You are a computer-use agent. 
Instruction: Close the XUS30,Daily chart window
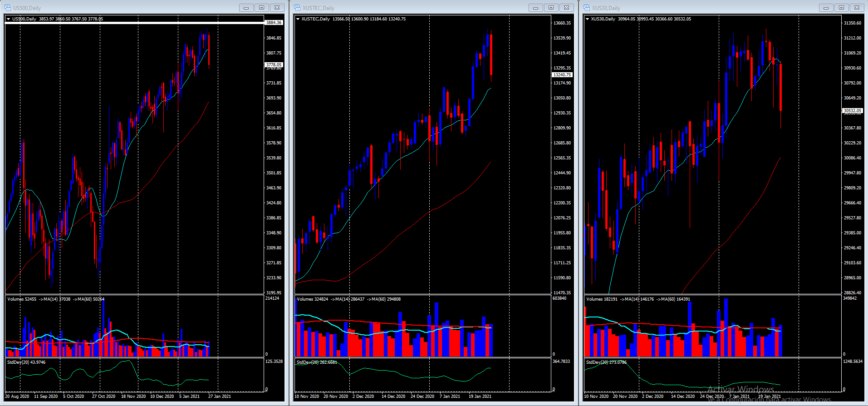(857, 8)
